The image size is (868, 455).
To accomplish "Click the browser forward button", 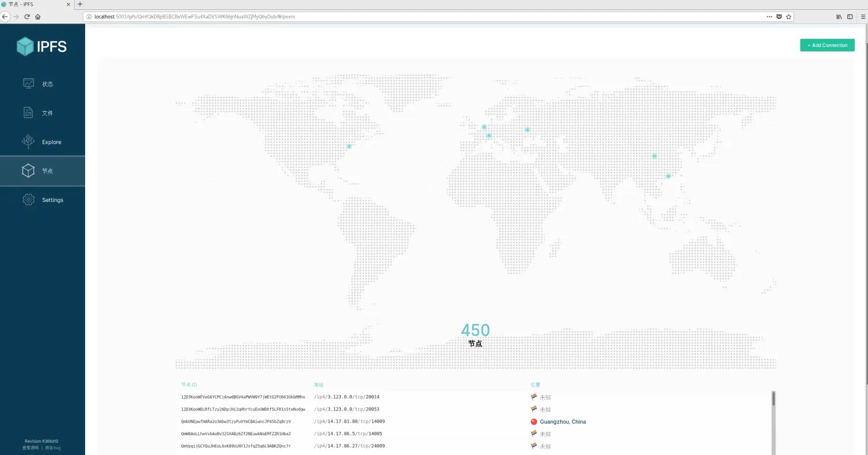I will 16,17.
